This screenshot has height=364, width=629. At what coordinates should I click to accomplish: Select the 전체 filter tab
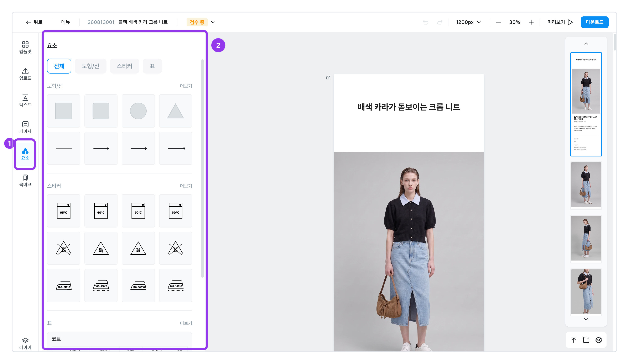59,66
